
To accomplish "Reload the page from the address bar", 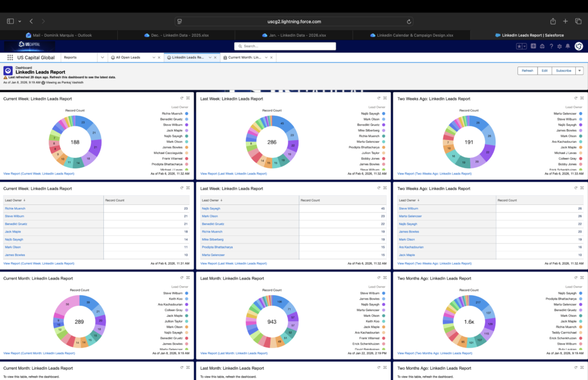I will [409, 21].
